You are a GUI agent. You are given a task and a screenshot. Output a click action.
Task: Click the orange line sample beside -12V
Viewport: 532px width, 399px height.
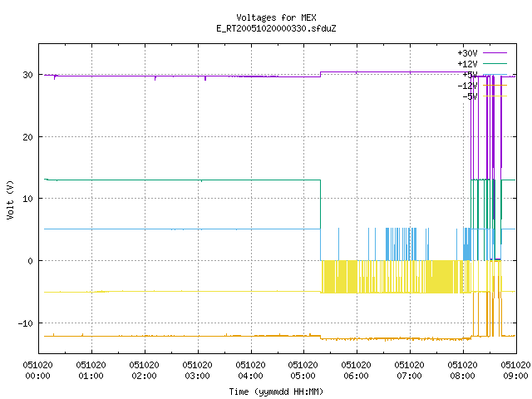495,85
